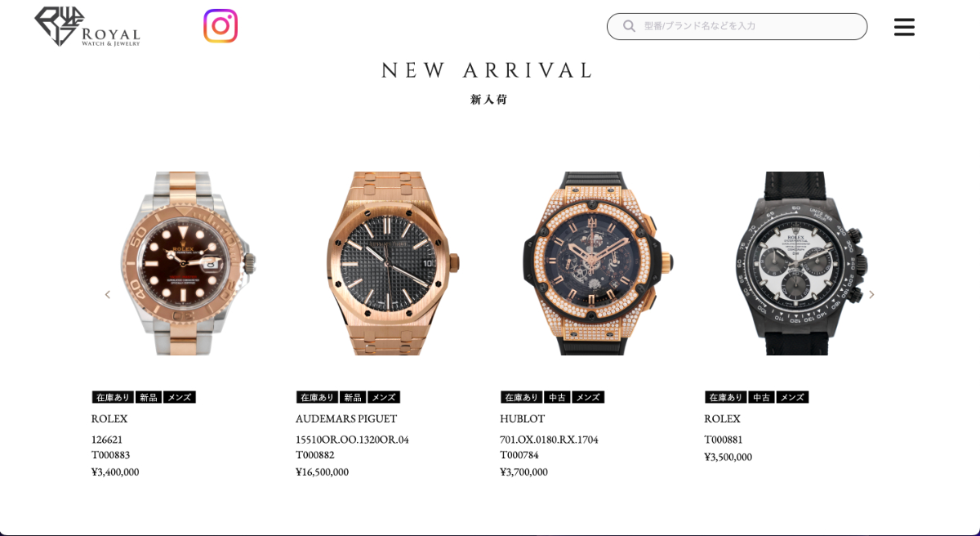Screen dimensions: 980x536
Task: Show previous new arrival items
Action: coord(107,294)
